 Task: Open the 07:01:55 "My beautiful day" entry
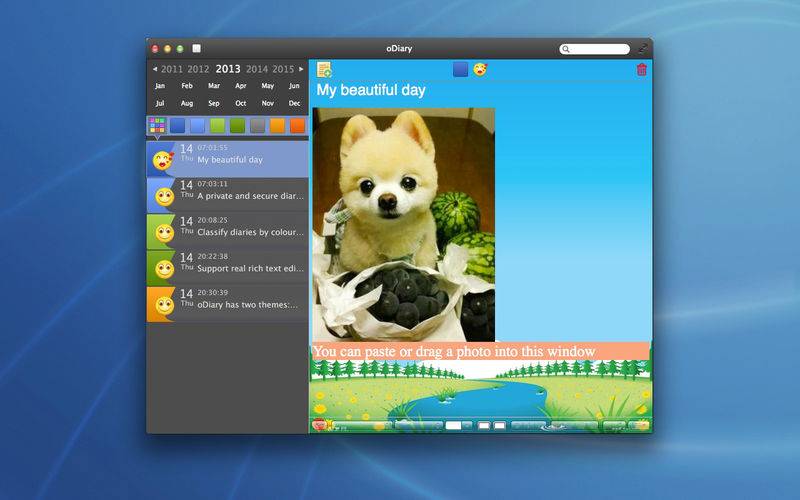coord(228,159)
